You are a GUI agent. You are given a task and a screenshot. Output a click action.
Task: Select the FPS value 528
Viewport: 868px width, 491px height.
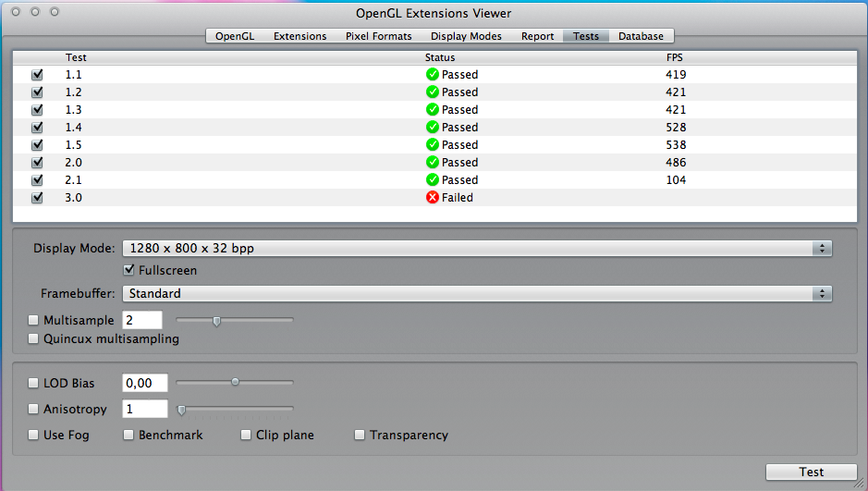pyautogui.click(x=676, y=128)
